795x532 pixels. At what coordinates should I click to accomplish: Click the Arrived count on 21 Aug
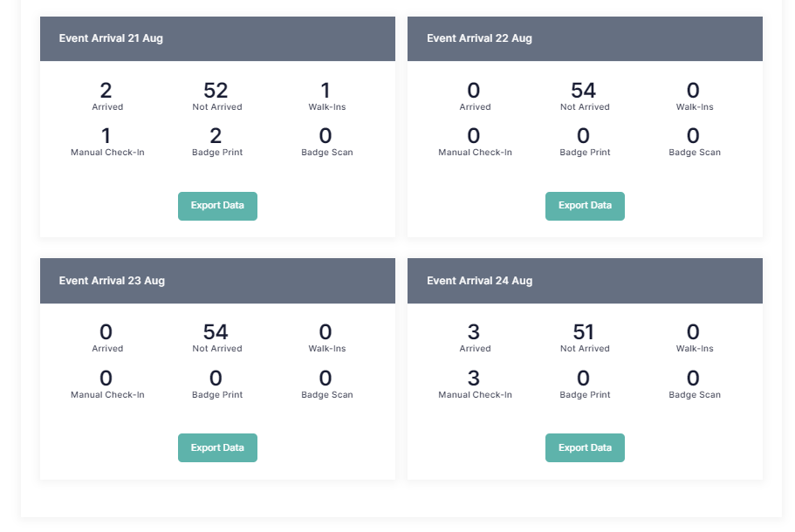[x=106, y=92]
